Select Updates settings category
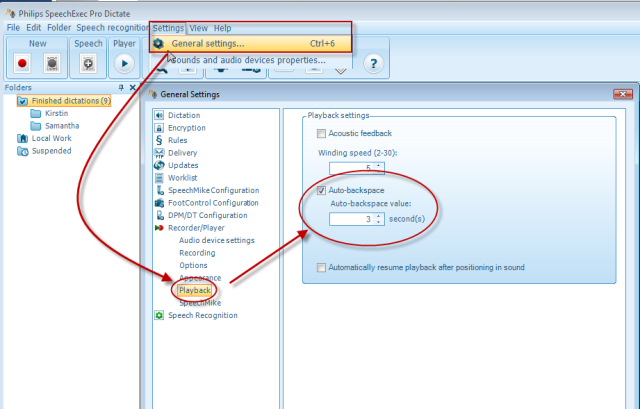Image resolution: width=640 pixels, height=409 pixels. [x=183, y=165]
